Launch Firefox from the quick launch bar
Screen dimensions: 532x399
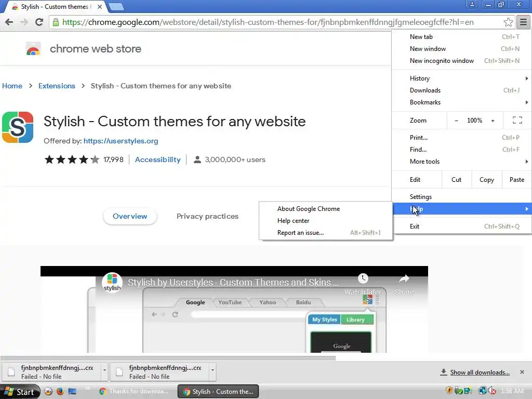[x=60, y=391]
